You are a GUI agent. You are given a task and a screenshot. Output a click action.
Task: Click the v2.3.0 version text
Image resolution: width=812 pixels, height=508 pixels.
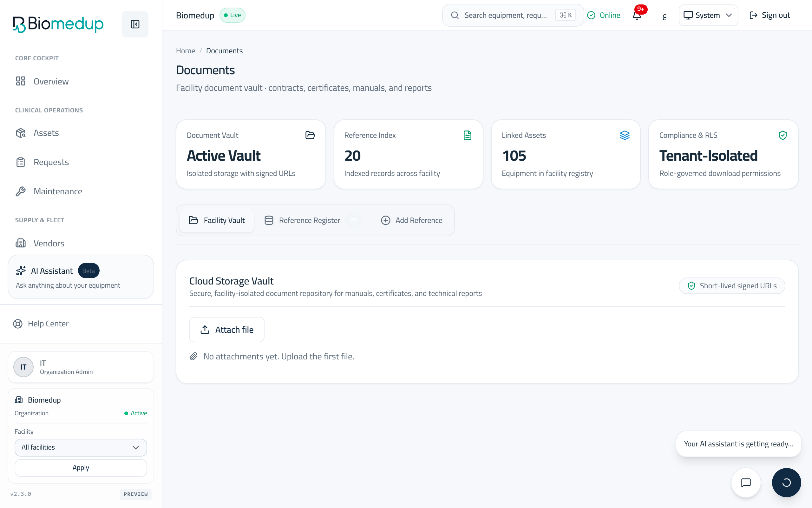[21, 494]
